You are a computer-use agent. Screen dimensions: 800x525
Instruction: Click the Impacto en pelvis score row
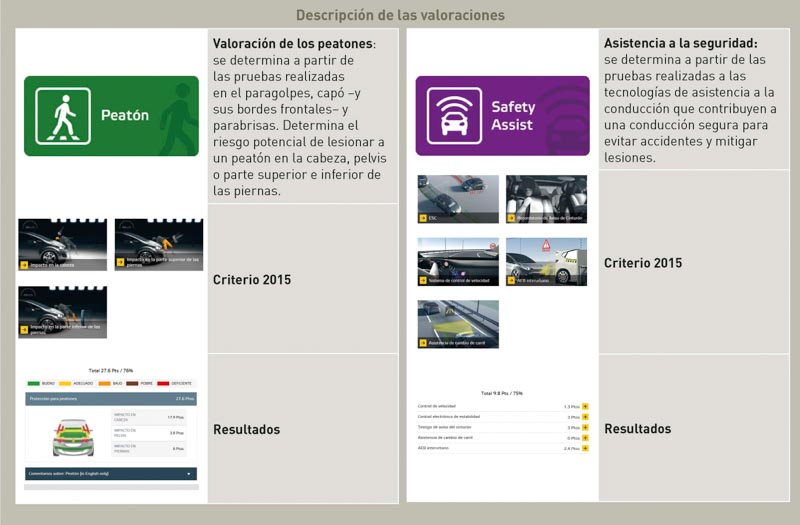coord(149,433)
